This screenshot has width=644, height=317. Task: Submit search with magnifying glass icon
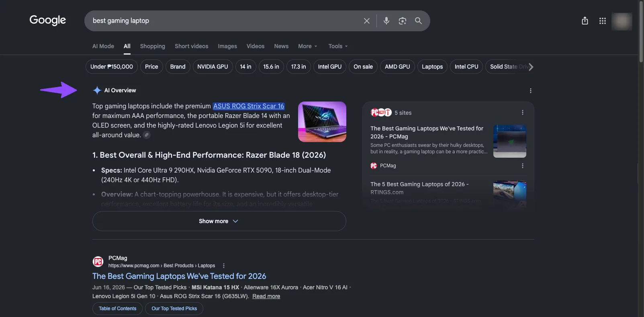coord(418,21)
